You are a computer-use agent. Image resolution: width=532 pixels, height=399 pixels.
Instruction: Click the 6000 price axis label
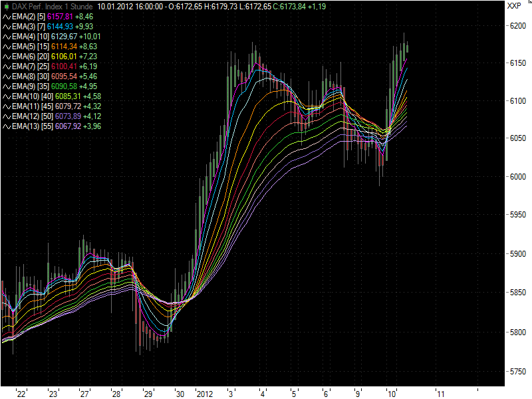click(x=518, y=177)
